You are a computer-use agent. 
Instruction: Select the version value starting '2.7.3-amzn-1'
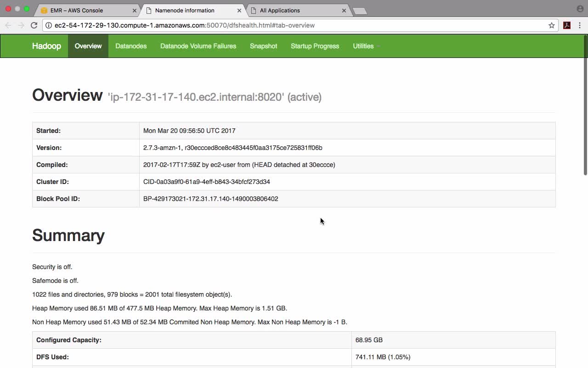pyautogui.click(x=233, y=148)
